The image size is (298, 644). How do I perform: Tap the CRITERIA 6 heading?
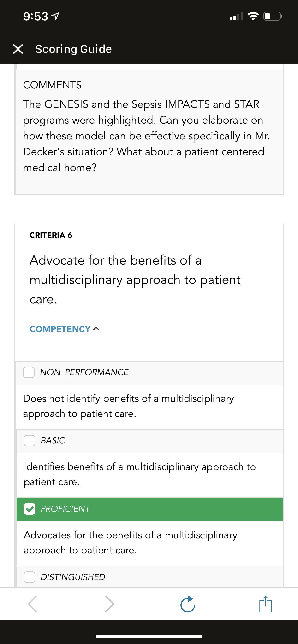tap(51, 235)
